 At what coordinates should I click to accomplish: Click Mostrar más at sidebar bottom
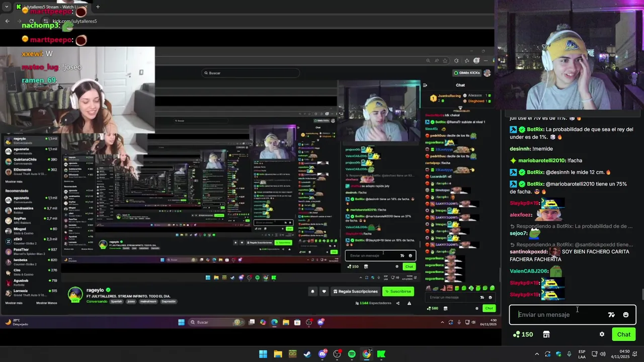14,303
